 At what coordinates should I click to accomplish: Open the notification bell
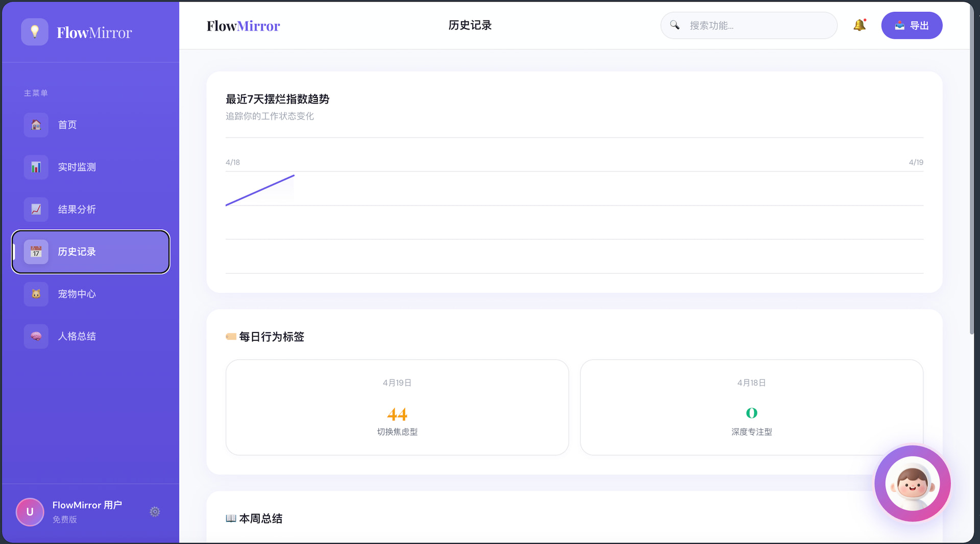[859, 25]
